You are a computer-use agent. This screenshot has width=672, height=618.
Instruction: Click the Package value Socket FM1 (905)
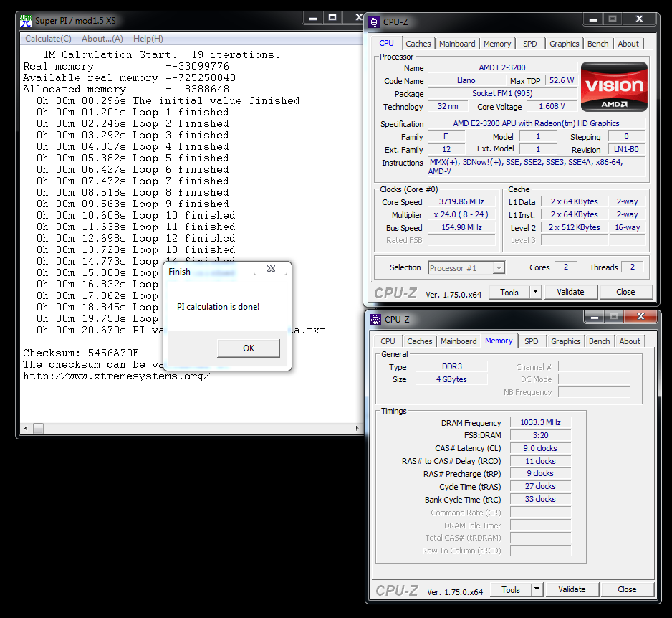click(502, 93)
